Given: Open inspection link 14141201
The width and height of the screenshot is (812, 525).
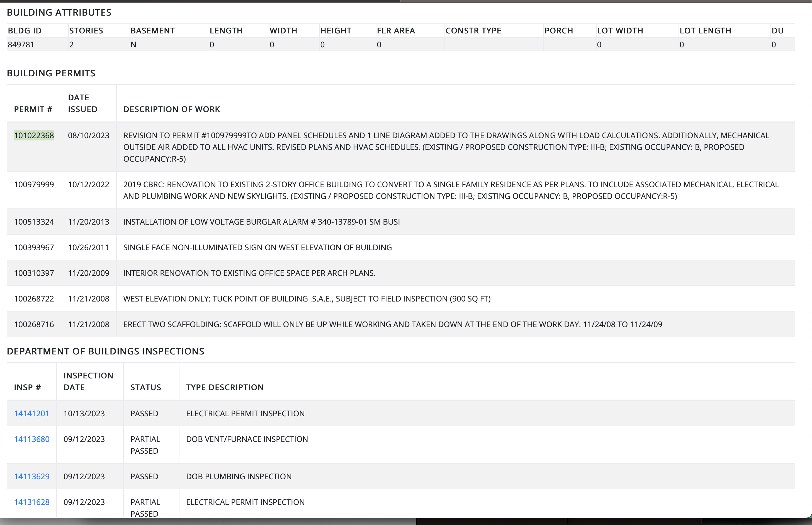Looking at the screenshot, I should click(x=31, y=414).
